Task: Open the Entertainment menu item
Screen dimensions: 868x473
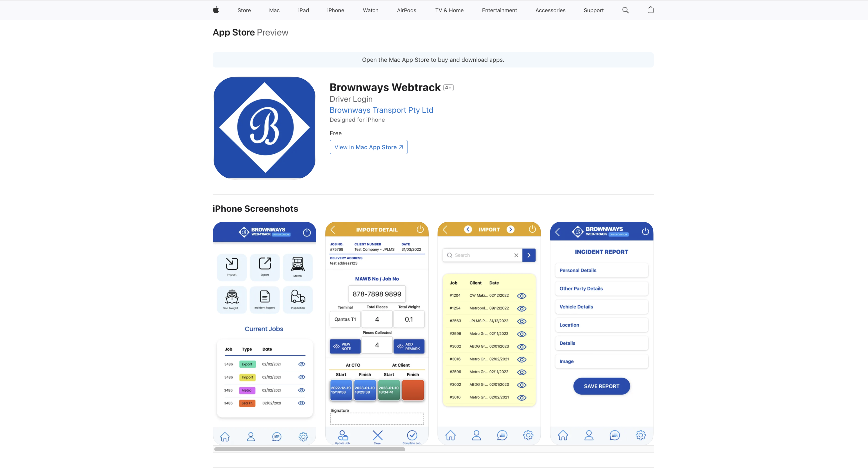Action: coord(499,10)
